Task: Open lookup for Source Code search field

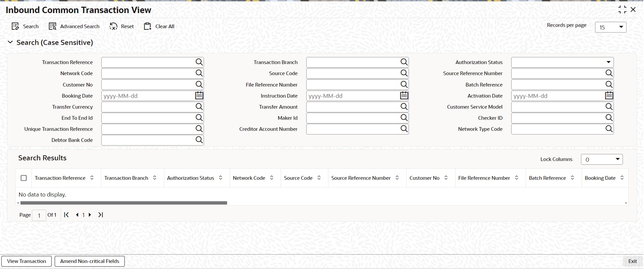Action: 404,73
